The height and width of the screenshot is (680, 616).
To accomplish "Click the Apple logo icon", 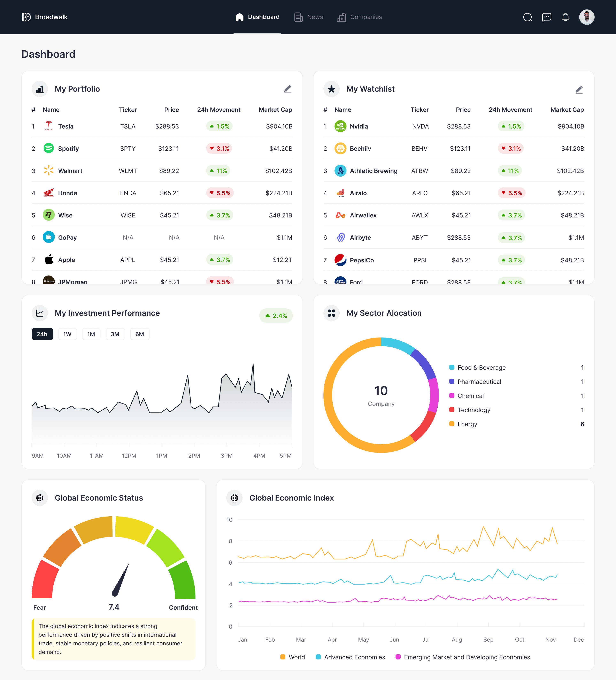I will coord(49,260).
